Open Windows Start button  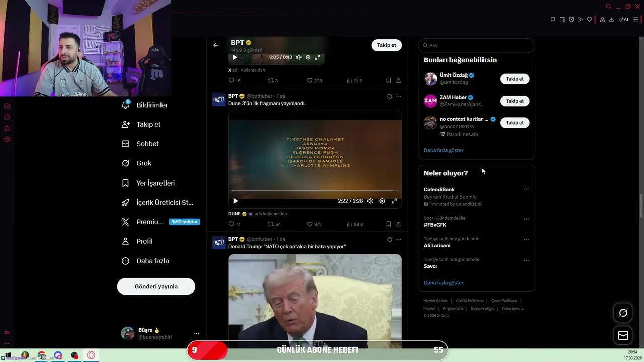coord(8,355)
